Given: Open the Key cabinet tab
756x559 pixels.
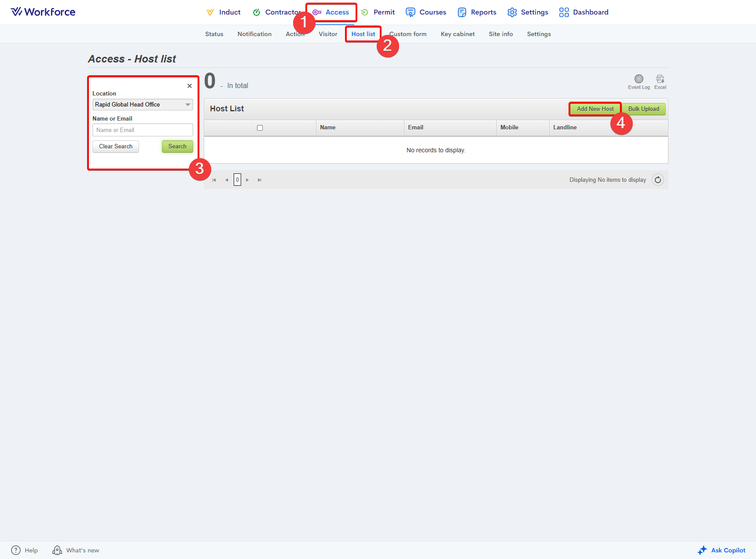Looking at the screenshot, I should [x=457, y=34].
